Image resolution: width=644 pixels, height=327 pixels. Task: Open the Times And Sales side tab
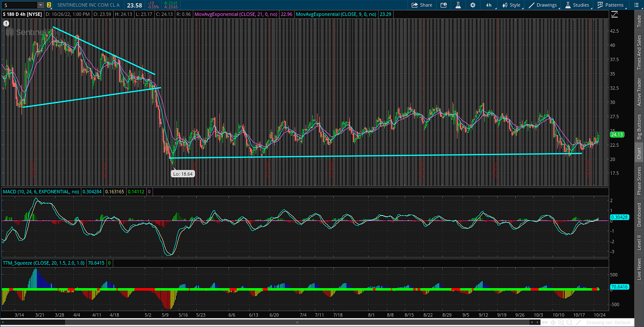tap(639, 52)
